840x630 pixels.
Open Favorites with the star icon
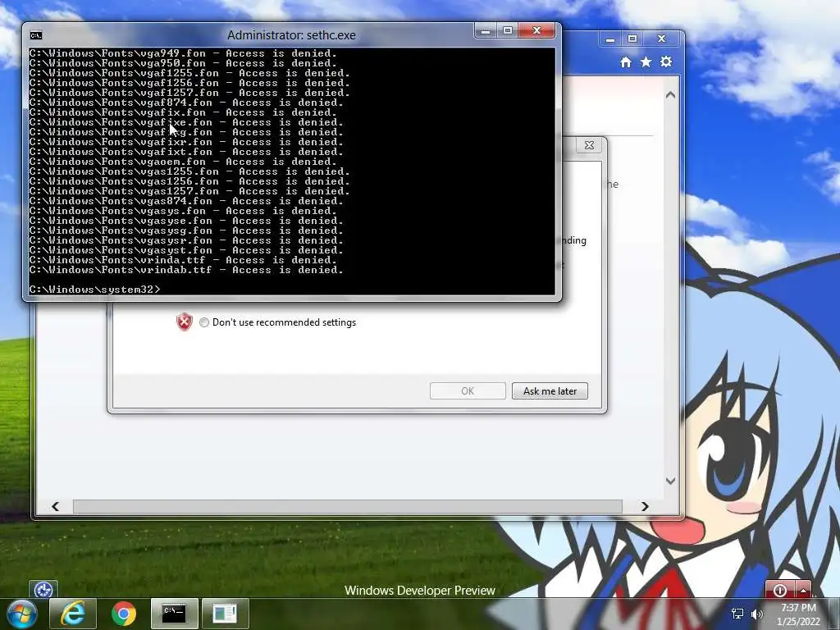coord(646,62)
